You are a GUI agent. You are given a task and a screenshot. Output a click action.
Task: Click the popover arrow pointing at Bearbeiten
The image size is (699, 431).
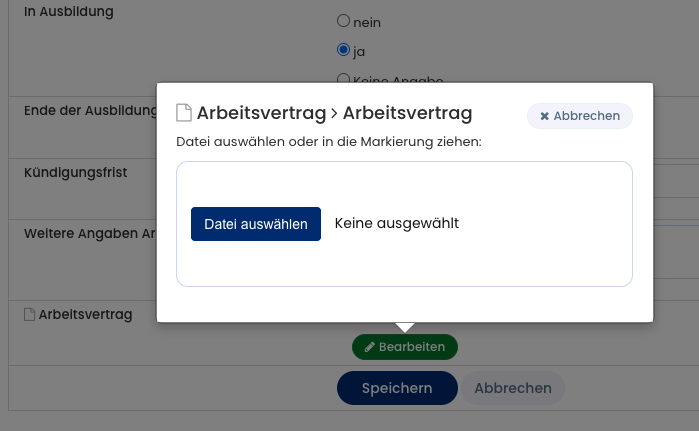(x=405, y=327)
